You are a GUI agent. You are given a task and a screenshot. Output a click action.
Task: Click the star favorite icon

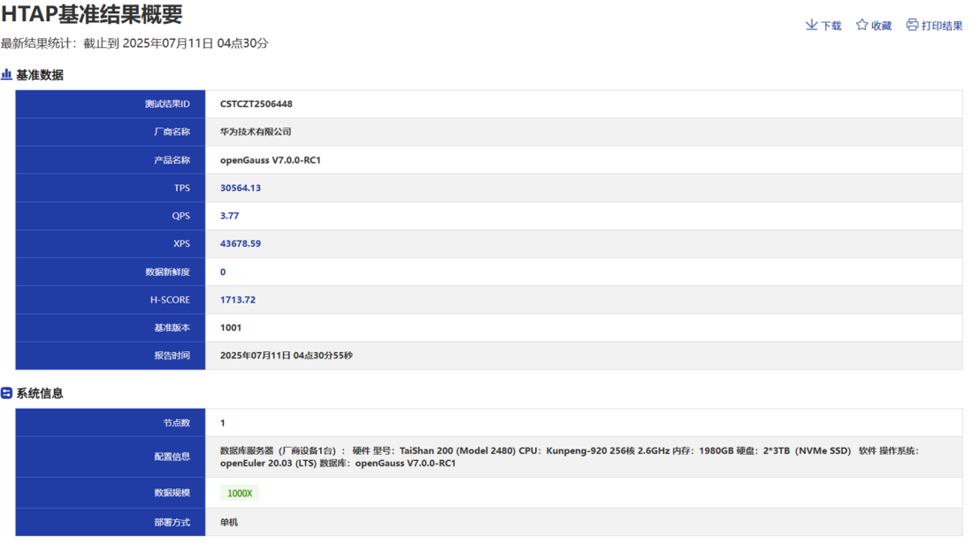(861, 25)
